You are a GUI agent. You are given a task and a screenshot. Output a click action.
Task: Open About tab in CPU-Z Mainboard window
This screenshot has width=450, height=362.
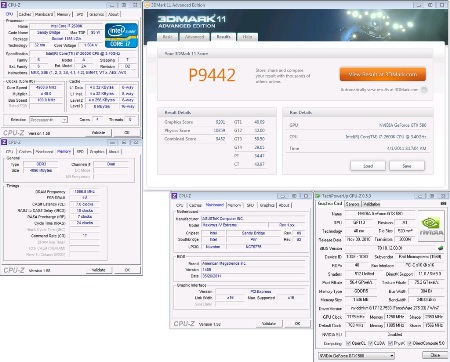(284, 205)
